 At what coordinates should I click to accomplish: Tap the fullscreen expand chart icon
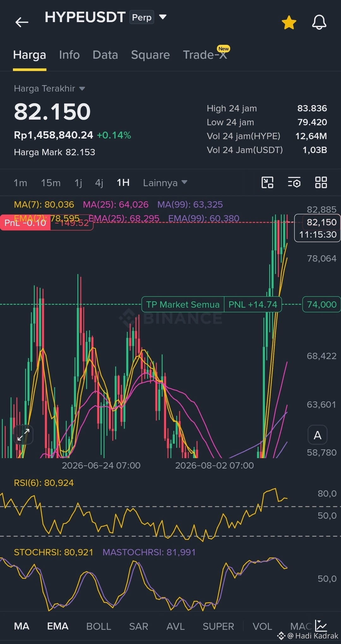coord(23,435)
